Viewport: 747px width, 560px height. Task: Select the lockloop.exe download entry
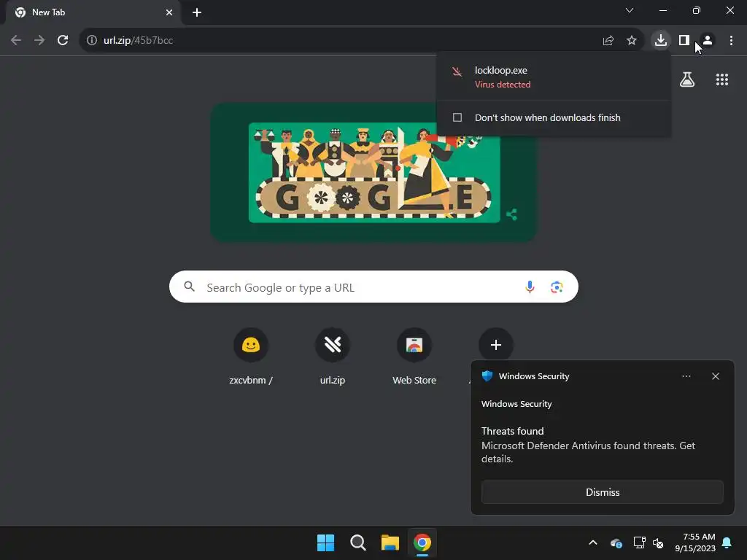[554, 77]
